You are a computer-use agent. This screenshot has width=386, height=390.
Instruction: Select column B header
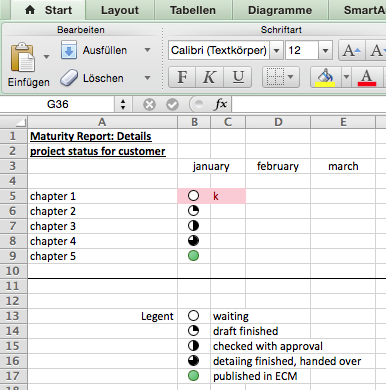point(194,122)
